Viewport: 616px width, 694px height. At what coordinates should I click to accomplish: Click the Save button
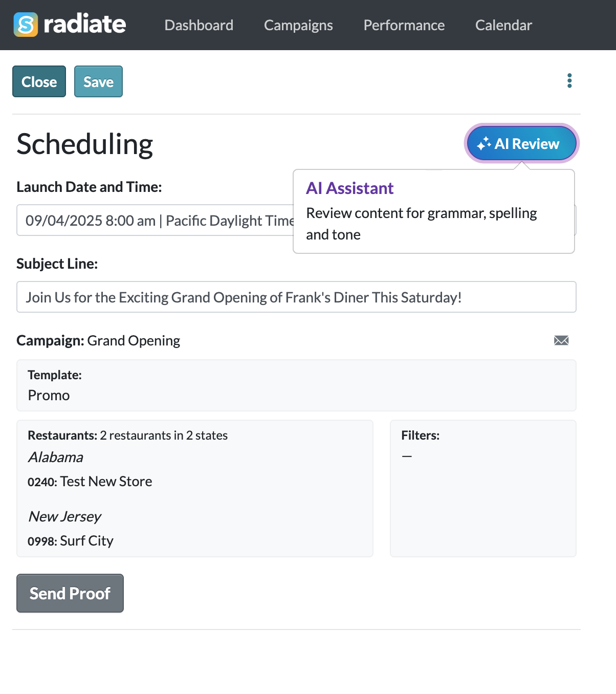98,81
